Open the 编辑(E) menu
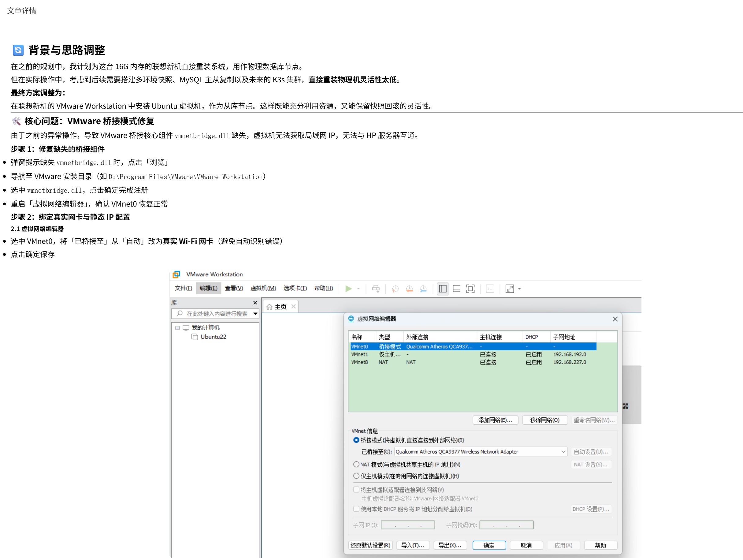Image resolution: width=743 pixels, height=560 pixels. (208, 288)
